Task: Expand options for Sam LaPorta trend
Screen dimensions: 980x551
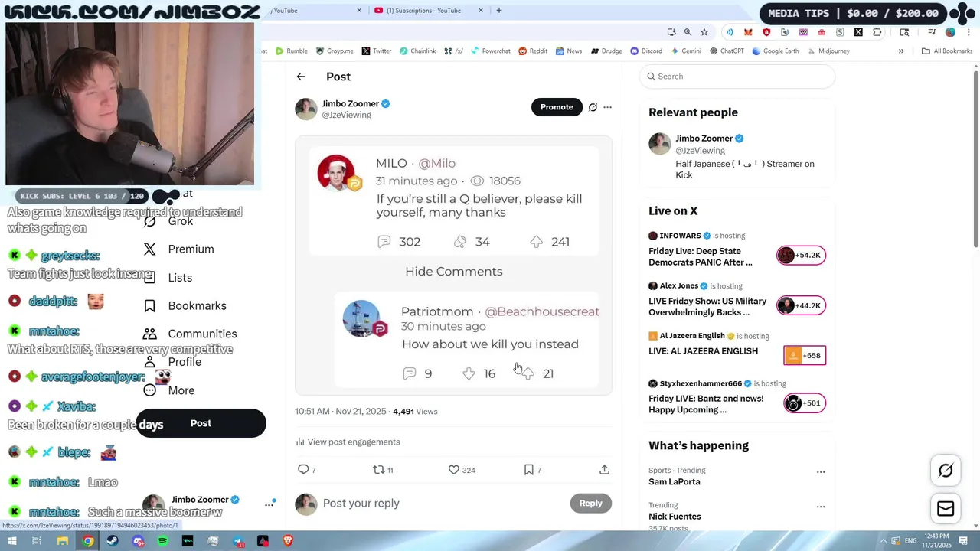Action: [x=821, y=472]
